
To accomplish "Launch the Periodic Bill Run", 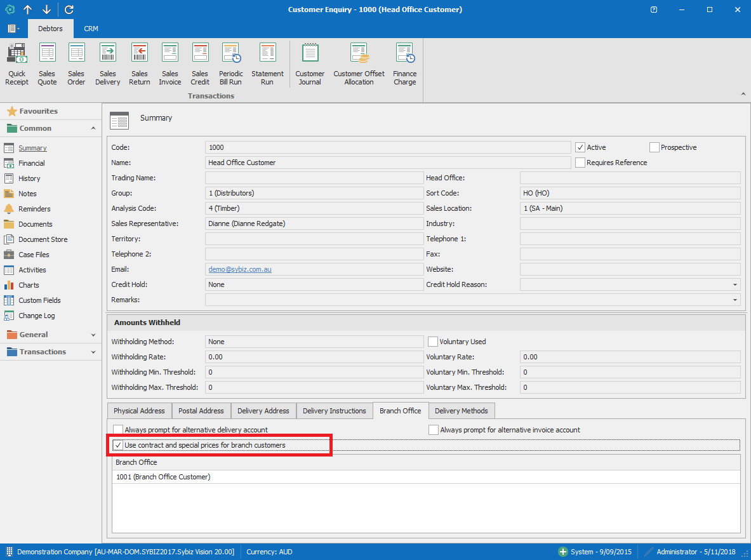I will [231, 65].
